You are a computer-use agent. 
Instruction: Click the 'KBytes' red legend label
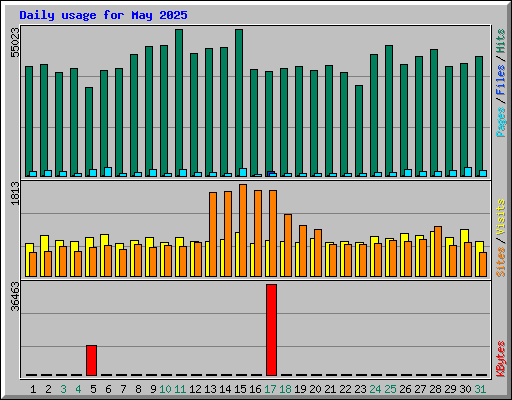click(x=501, y=359)
